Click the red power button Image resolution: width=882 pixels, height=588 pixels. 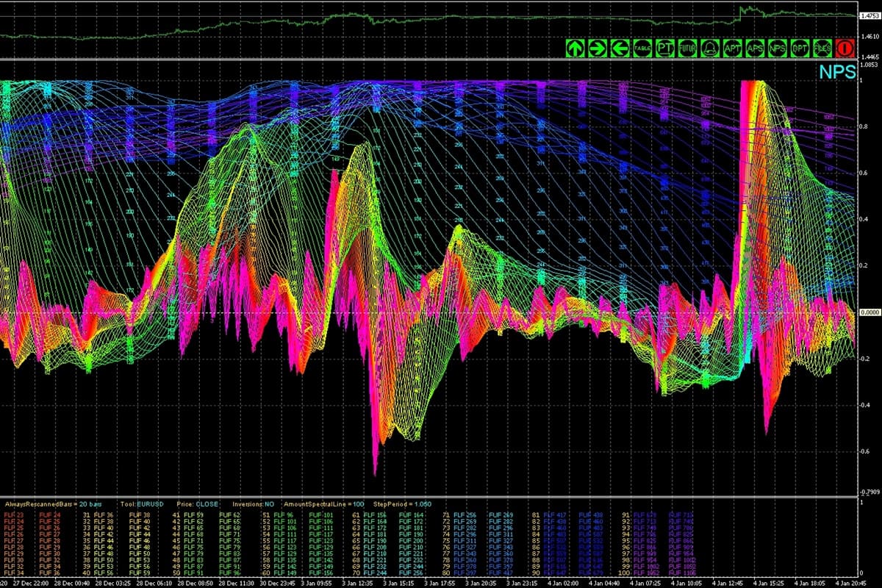(845, 49)
